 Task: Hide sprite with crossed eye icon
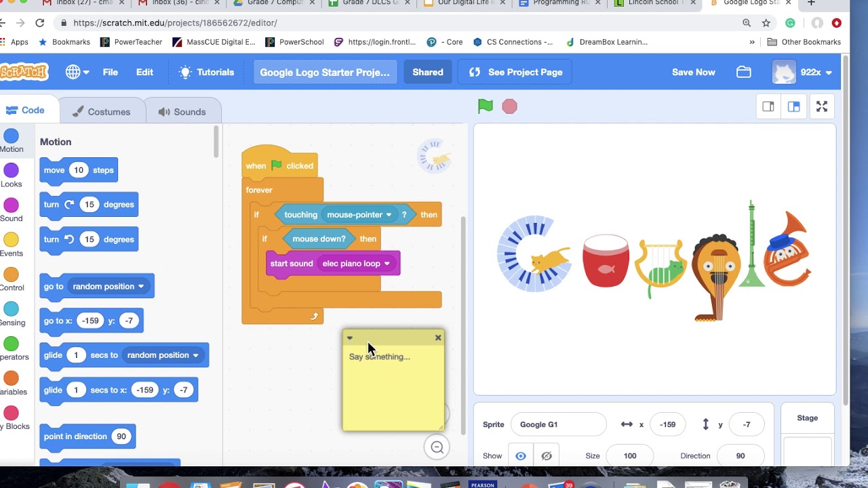[547, 456]
